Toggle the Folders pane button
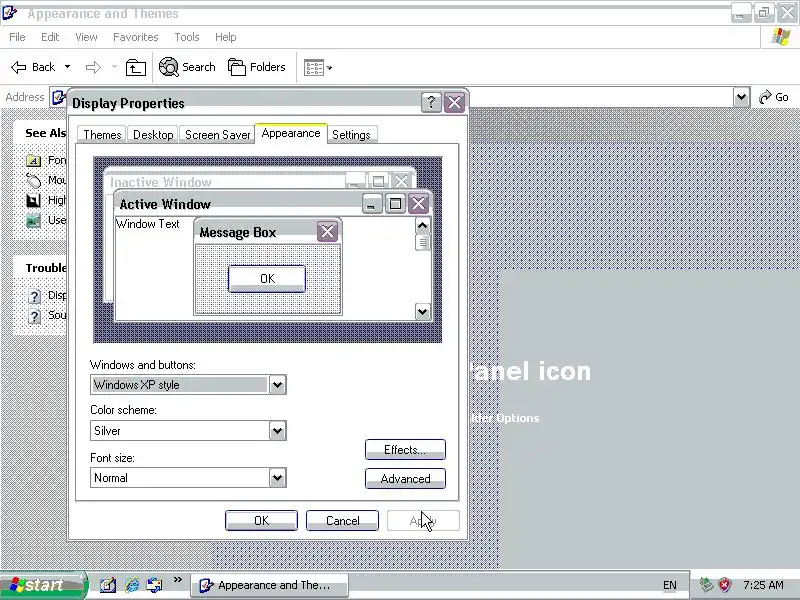The height and width of the screenshot is (600, 800). (x=256, y=67)
